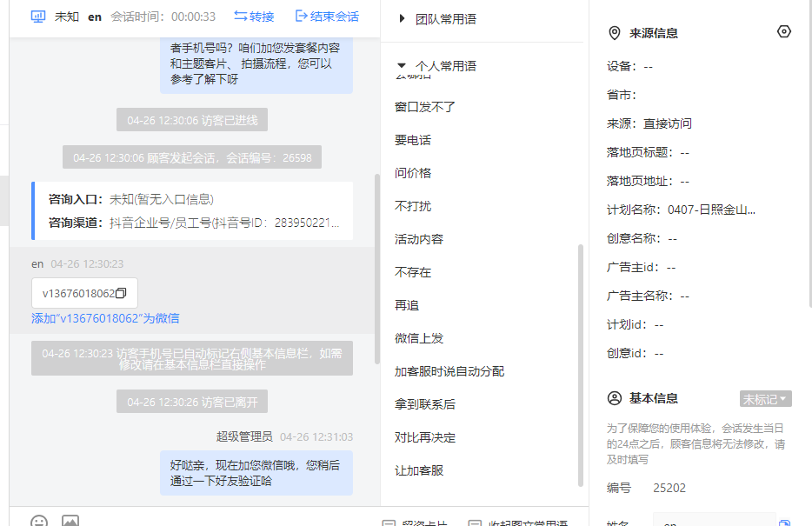The width and height of the screenshot is (812, 526).
Task: Select the 拿到联系后 quick phrase
Action: click(x=424, y=405)
